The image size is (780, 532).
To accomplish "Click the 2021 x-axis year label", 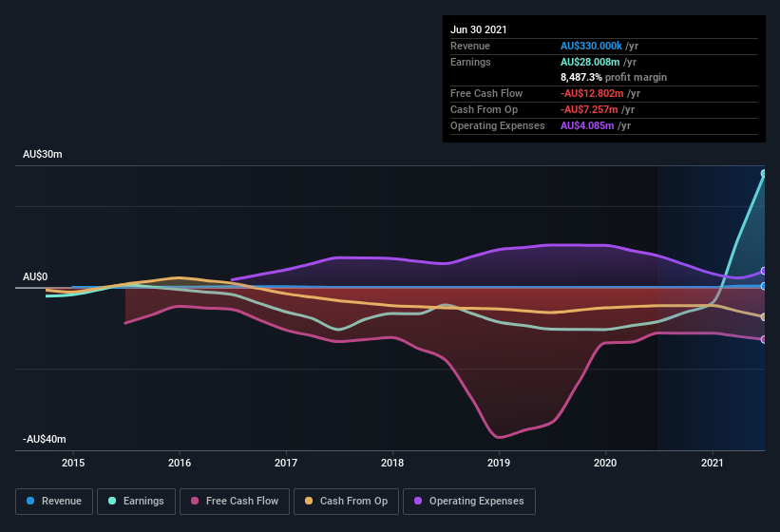I will click(x=713, y=463).
